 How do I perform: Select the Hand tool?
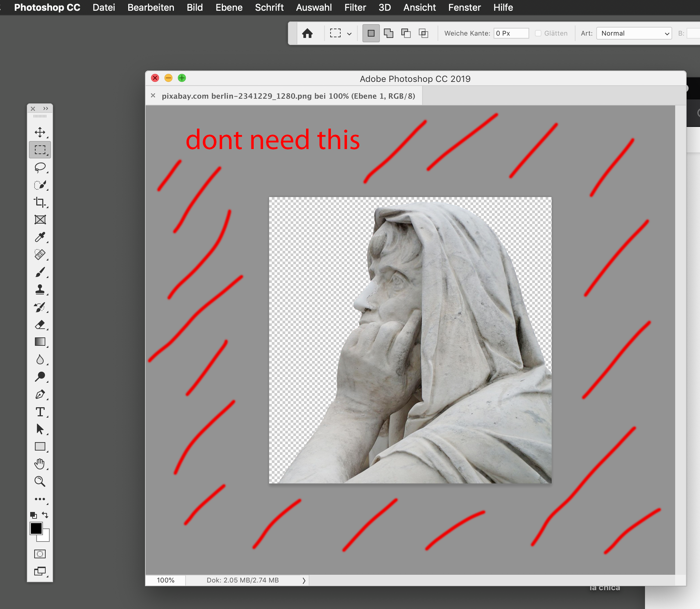click(x=40, y=464)
